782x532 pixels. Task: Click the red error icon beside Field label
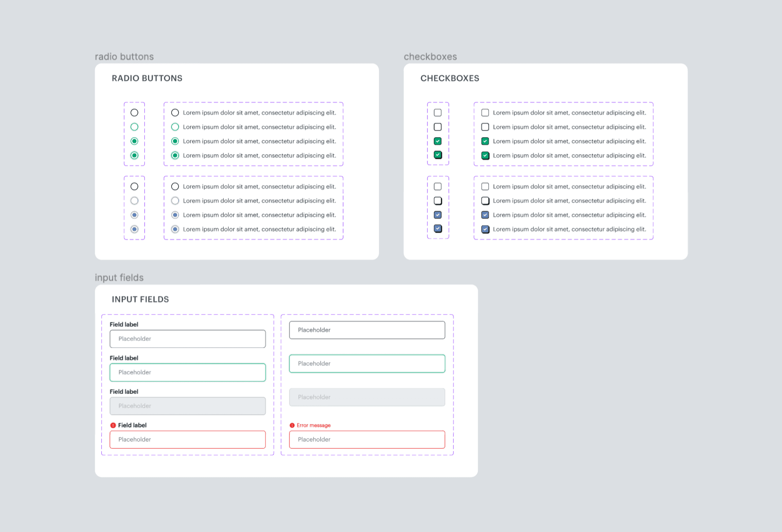point(113,425)
